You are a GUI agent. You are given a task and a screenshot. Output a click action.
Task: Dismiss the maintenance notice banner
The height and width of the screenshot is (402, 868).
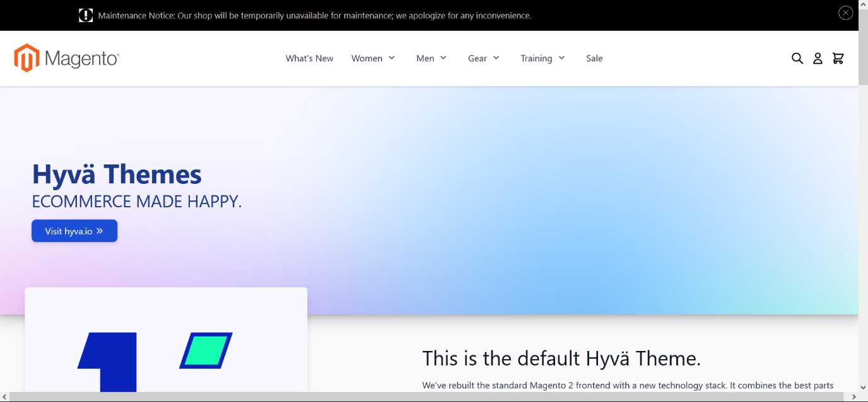click(845, 13)
